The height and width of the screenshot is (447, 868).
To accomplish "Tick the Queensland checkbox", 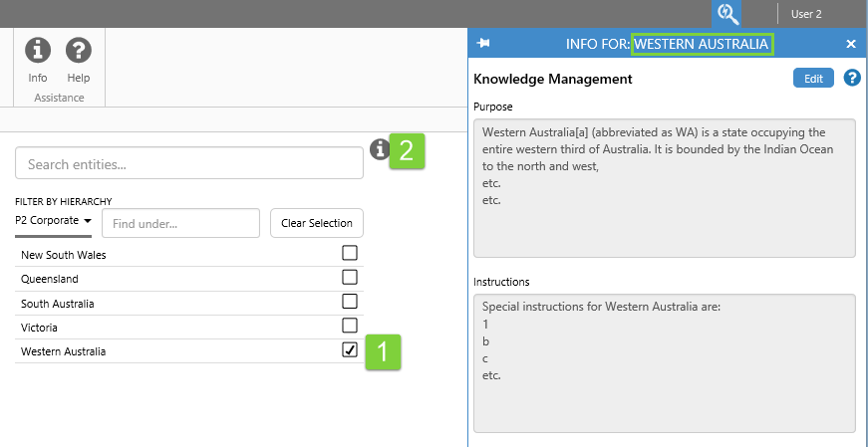I will click(x=350, y=277).
